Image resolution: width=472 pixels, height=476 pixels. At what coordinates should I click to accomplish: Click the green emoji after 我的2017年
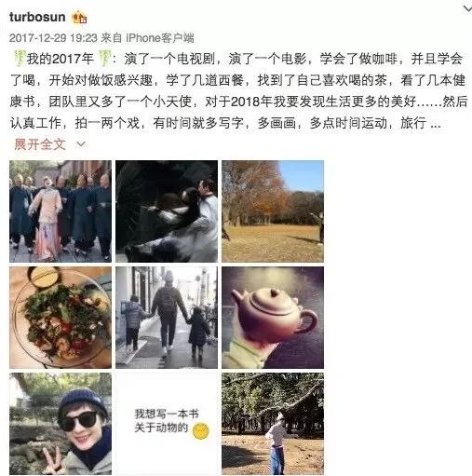105,59
